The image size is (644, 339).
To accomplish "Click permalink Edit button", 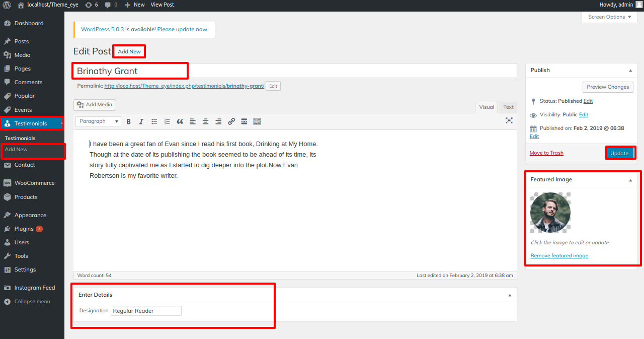I will coord(273,86).
